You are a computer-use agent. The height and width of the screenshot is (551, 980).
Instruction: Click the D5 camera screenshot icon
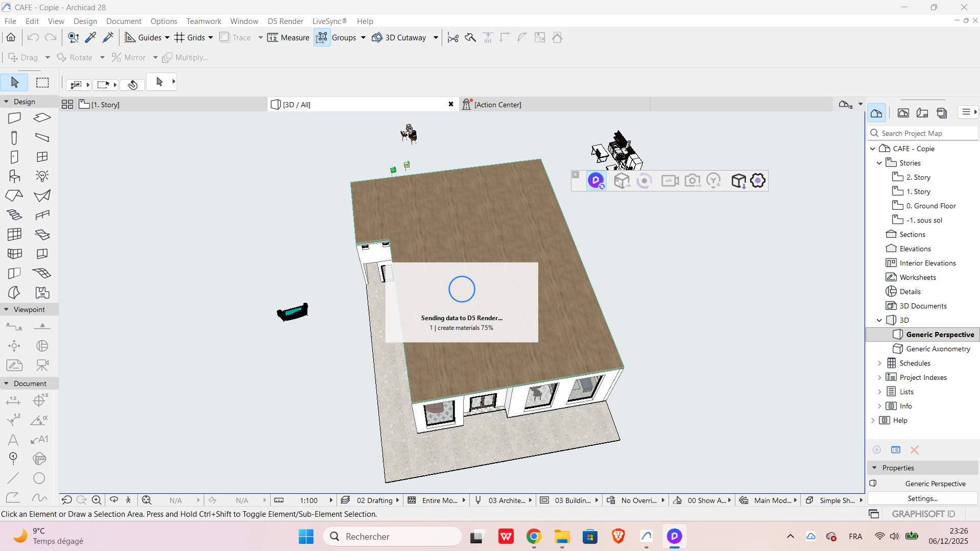click(692, 181)
